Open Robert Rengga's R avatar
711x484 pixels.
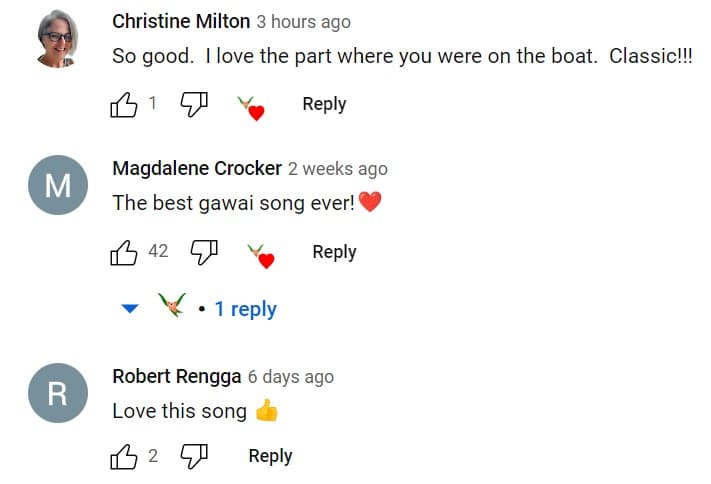(58, 393)
